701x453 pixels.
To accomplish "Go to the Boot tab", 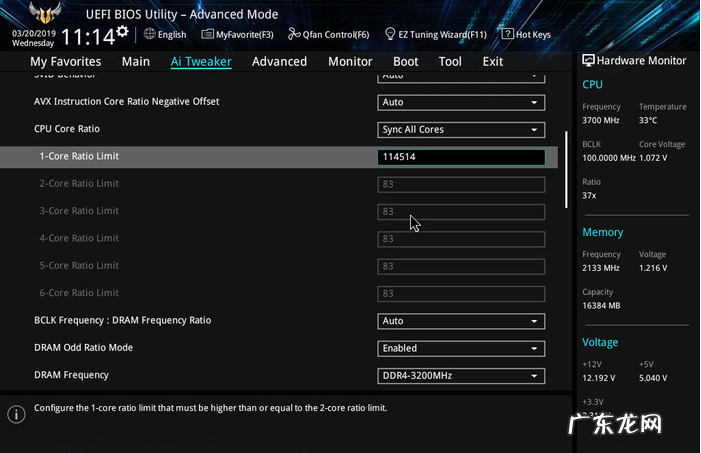I will [406, 61].
